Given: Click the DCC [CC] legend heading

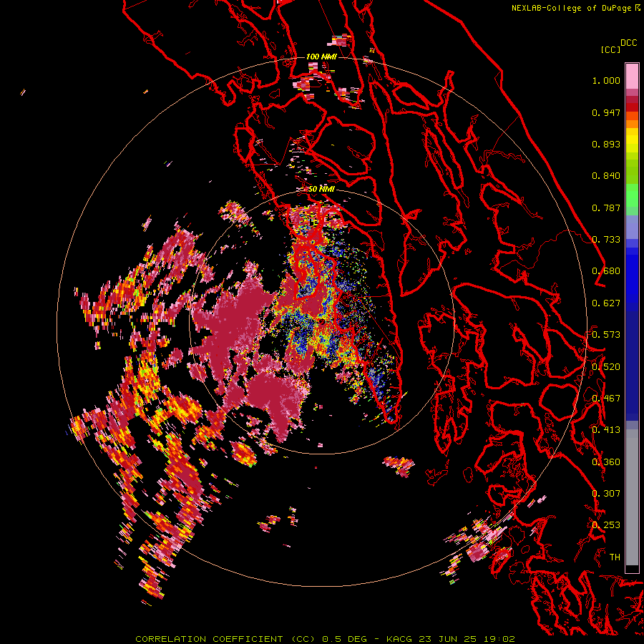Looking at the screenshot, I should pos(619,46).
